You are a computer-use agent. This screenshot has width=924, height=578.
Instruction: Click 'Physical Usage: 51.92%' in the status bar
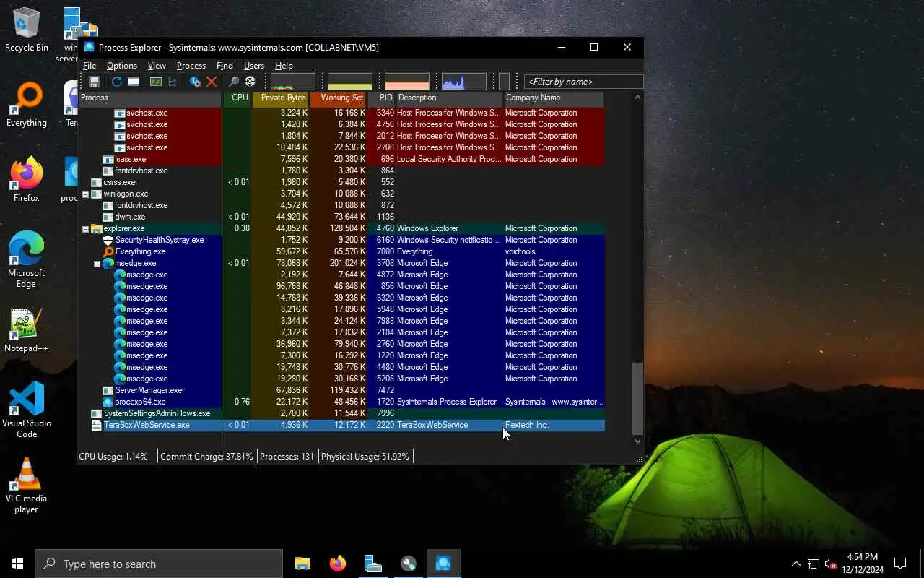point(365,457)
